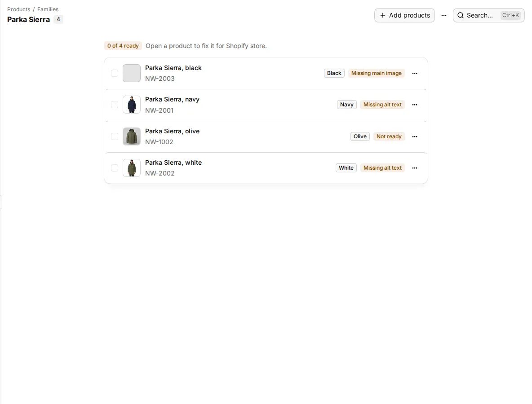Open more options for Parka Sierra, black
The width and height of the screenshot is (532, 404).
(x=415, y=73)
